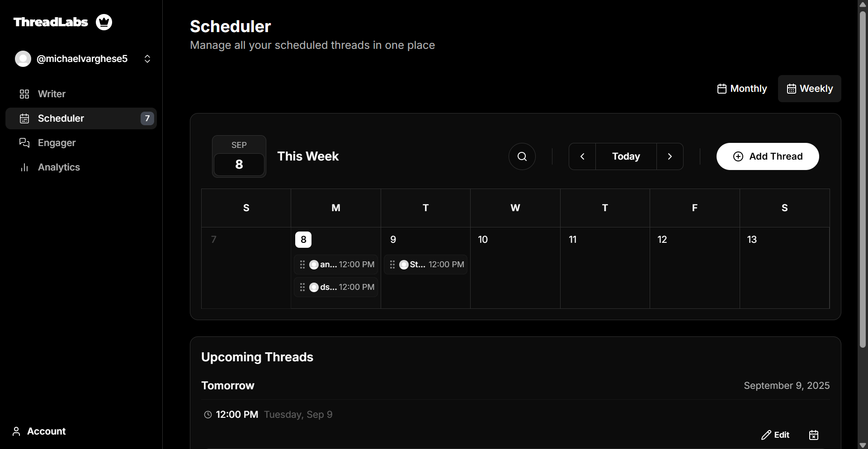View Analytics using the bar chart icon
The image size is (868, 449).
[x=24, y=167]
